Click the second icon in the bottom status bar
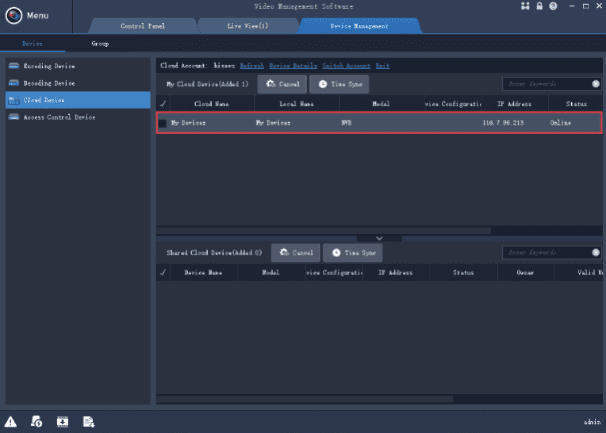The height and width of the screenshot is (433, 606). pyautogui.click(x=36, y=421)
